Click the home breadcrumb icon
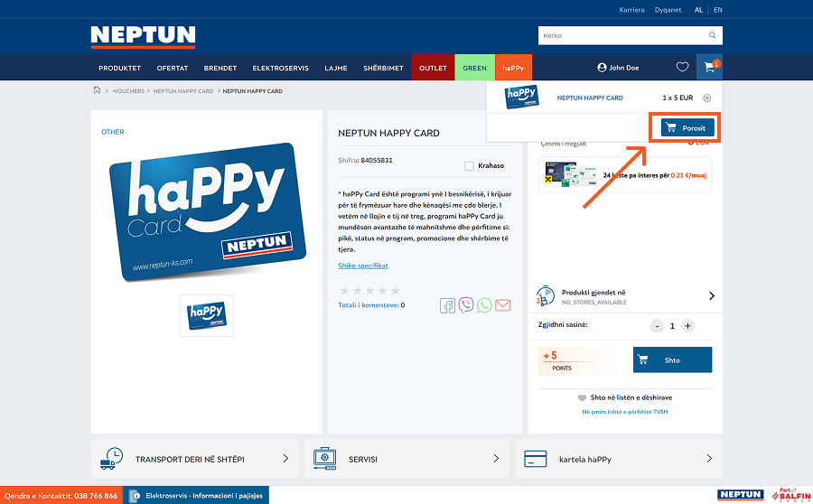The width and height of the screenshot is (813, 504). coord(98,90)
